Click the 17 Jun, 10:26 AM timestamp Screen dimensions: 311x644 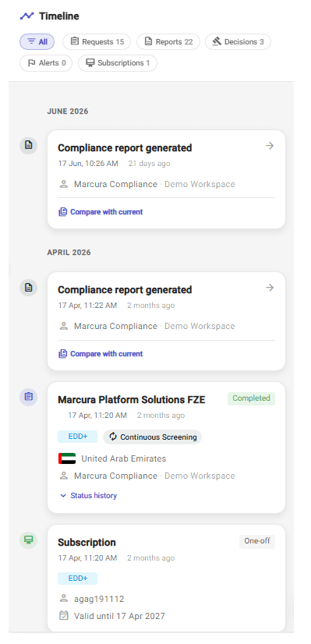coord(88,164)
